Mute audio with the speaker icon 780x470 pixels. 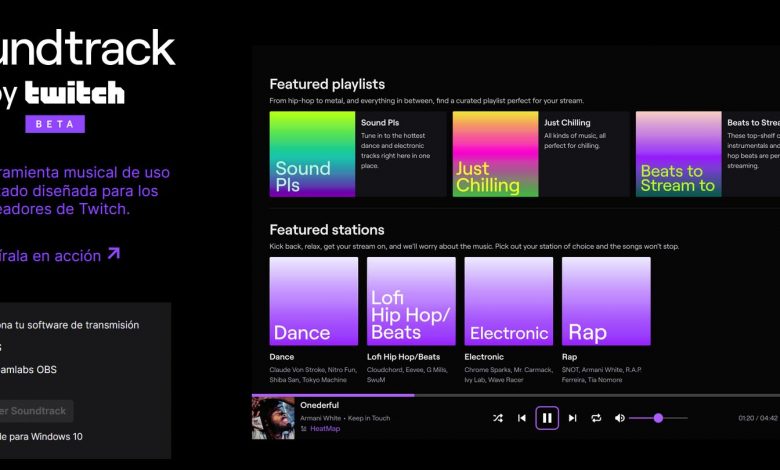pos(620,418)
